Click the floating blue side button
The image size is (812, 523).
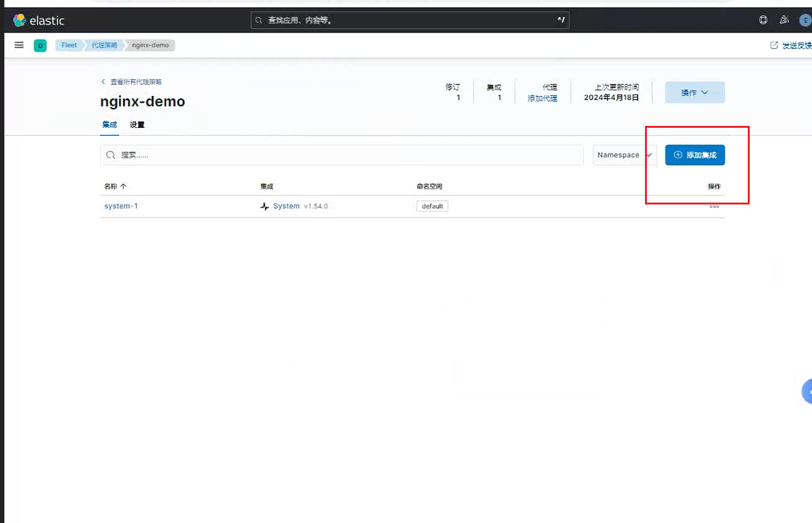click(x=807, y=391)
